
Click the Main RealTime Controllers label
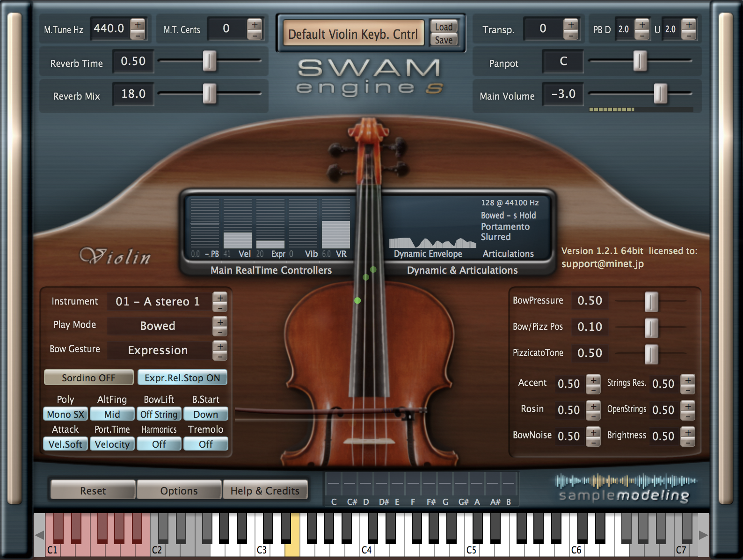coord(271,270)
